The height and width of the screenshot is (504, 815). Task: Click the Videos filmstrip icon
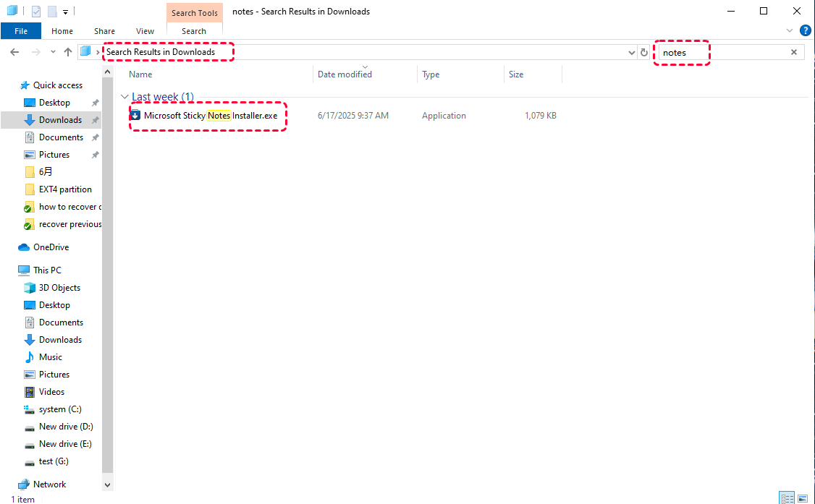(30, 392)
